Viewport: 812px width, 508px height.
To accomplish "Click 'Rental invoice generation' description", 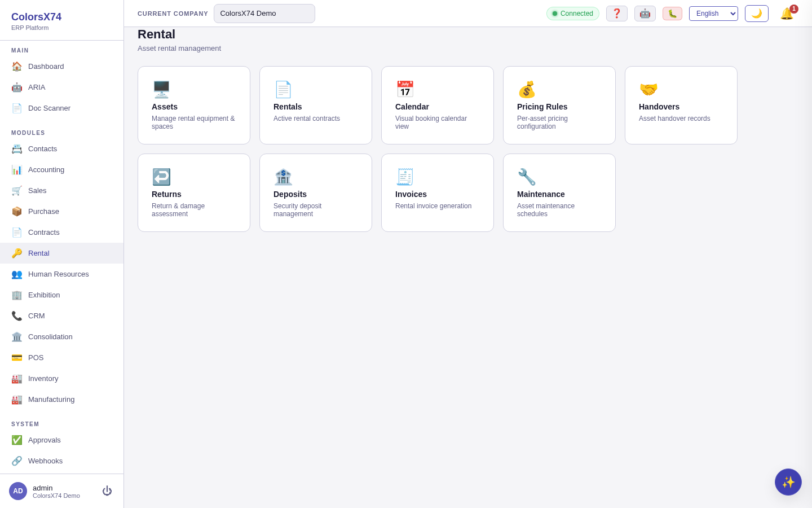I will pyautogui.click(x=434, y=206).
